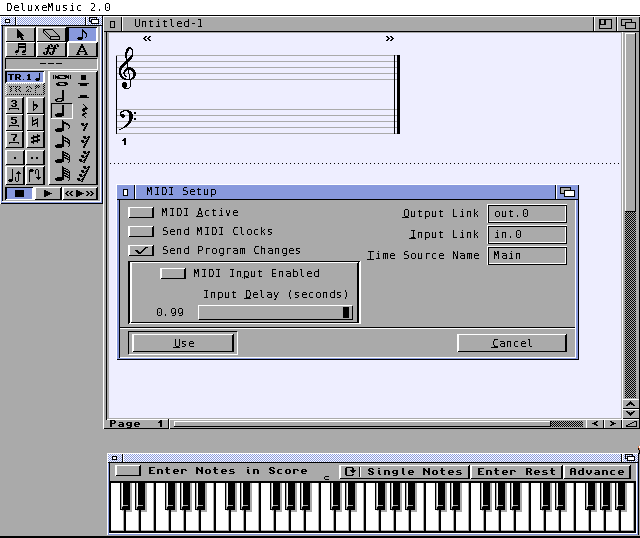Stop playback in tool palette
Viewport: 640px width, 538px height.
pos(19,193)
